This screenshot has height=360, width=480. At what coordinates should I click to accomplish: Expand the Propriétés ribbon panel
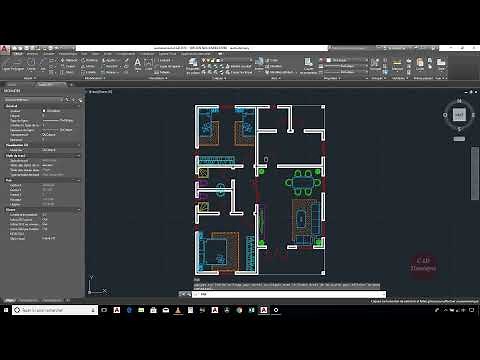click(x=333, y=78)
